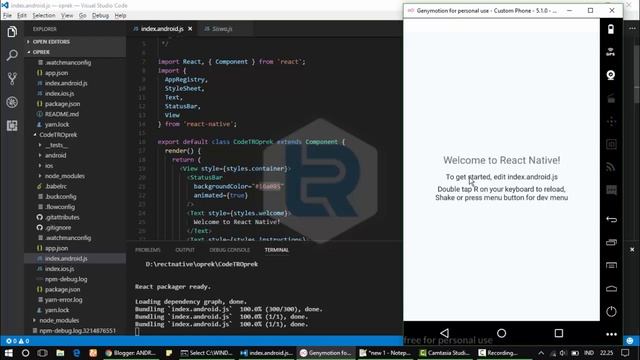Image resolution: width=640 pixels, height=360 pixels.
Task: Collapse the CodeTROprek folder
Action: [58, 135]
